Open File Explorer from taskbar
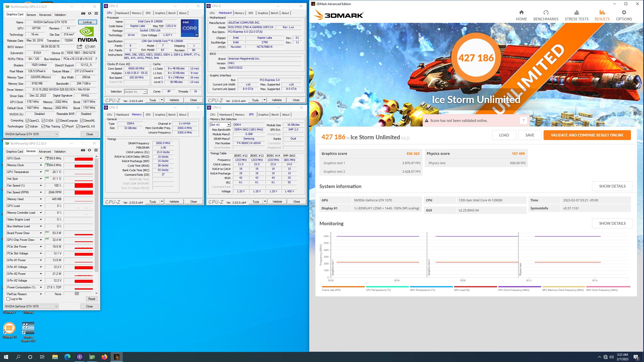 tap(55, 357)
